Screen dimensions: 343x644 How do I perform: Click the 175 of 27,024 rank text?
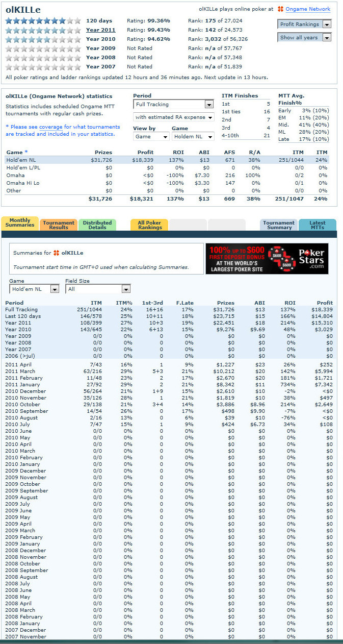[215, 21]
